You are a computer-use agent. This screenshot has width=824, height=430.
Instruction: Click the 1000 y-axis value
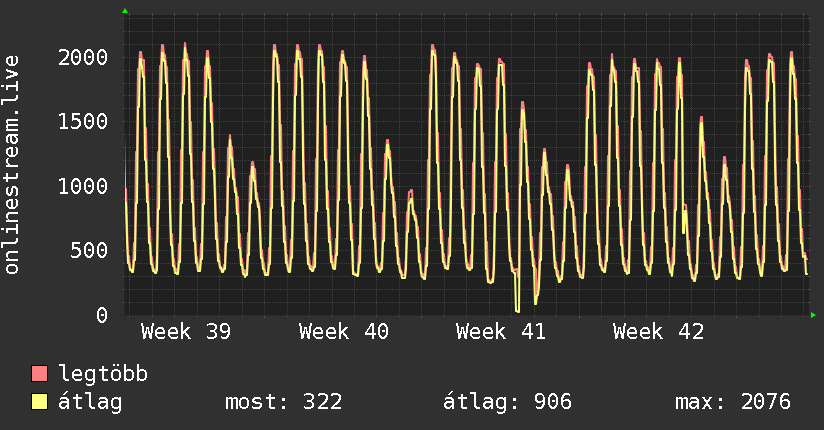pyautogui.click(x=84, y=186)
